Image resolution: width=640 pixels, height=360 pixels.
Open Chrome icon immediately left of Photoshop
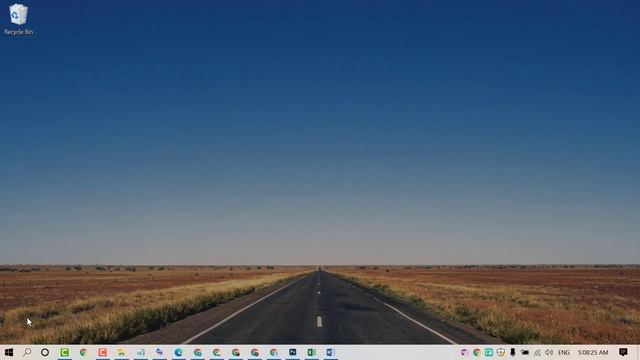pos(274,352)
